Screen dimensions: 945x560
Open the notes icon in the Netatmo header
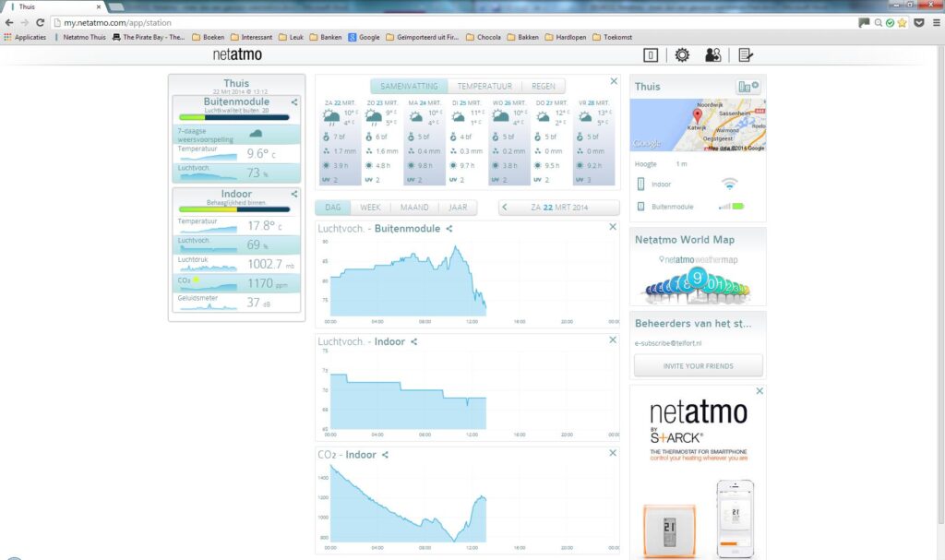[746, 55]
